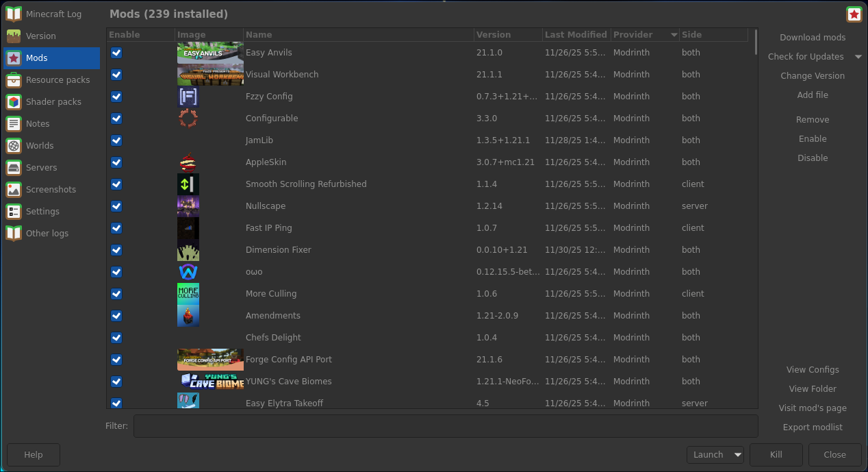Click the Worlds icon in sidebar
868x472 pixels.
[x=14, y=146]
